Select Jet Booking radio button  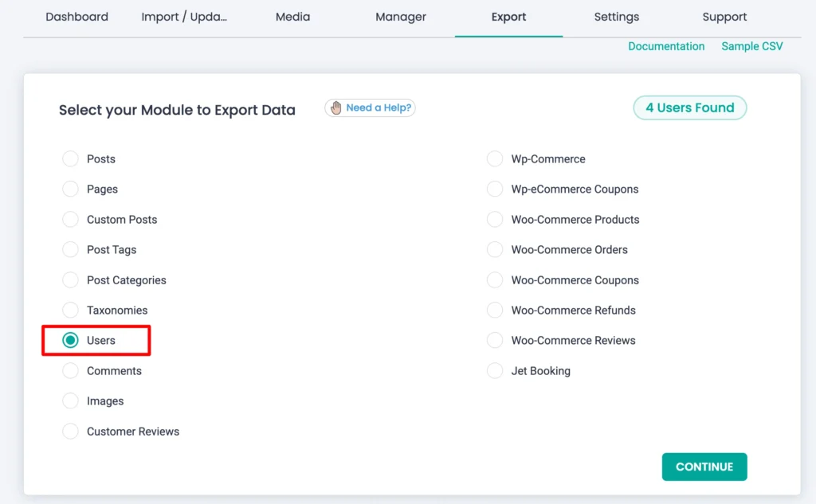(495, 371)
